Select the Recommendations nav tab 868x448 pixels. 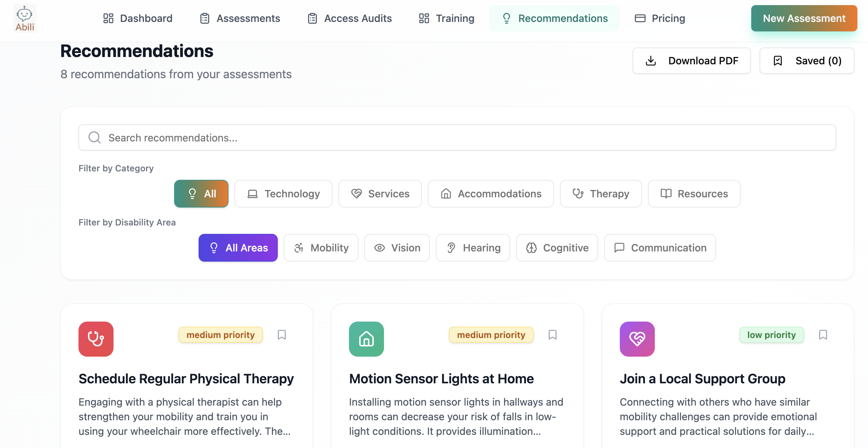point(554,18)
